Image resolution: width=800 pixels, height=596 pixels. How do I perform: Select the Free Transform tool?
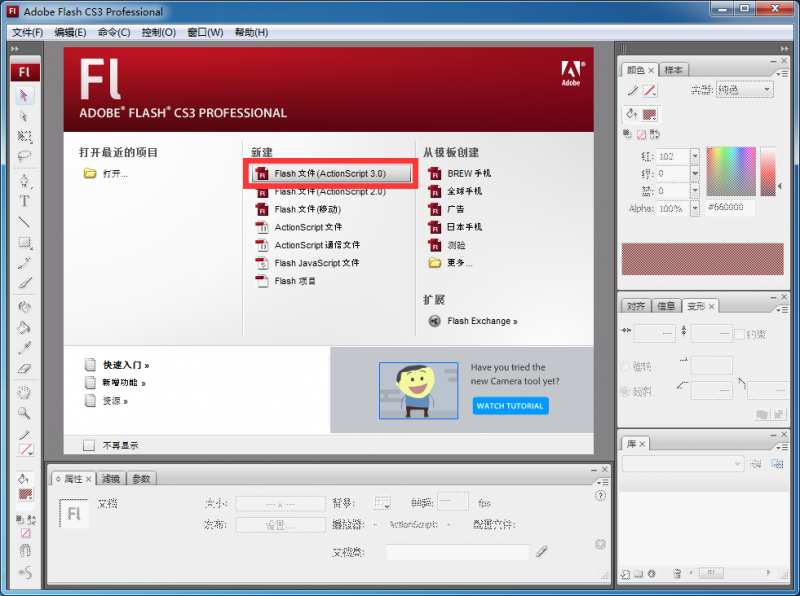[24, 136]
